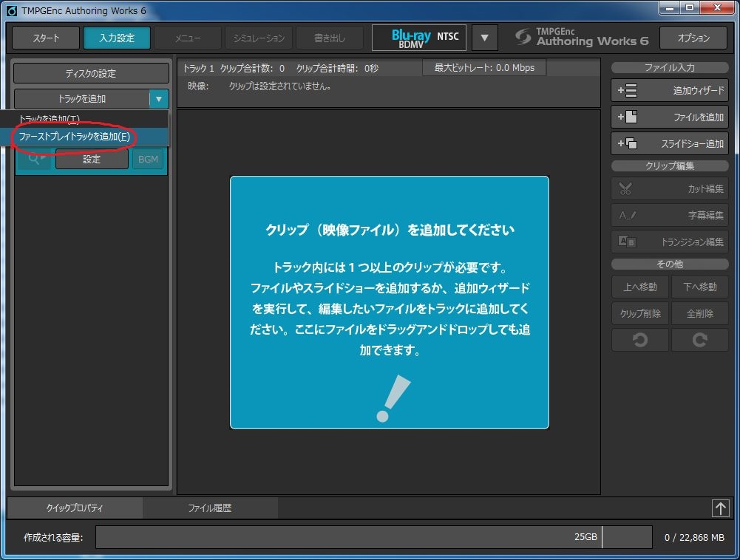The height and width of the screenshot is (560, 740).
Task: Click the クリップ編集 section header
Action: tap(670, 166)
